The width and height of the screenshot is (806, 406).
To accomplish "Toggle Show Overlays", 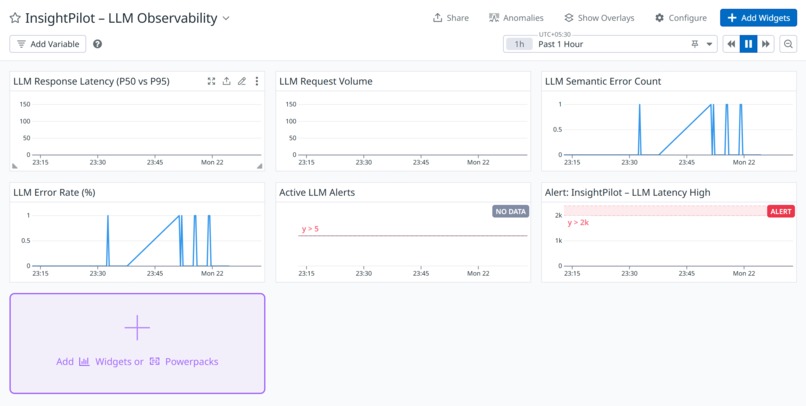I will pos(599,18).
